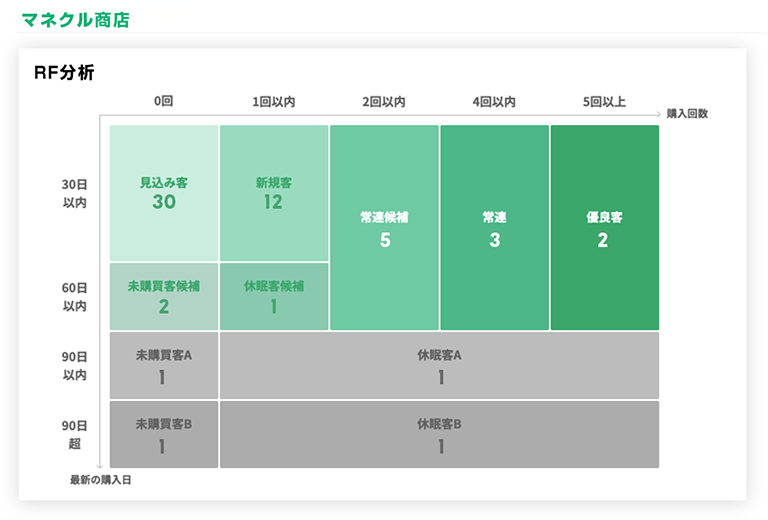This screenshot has width=768, height=520.
Task: Select the 未購買客候補 cell
Action: pyautogui.click(x=164, y=297)
